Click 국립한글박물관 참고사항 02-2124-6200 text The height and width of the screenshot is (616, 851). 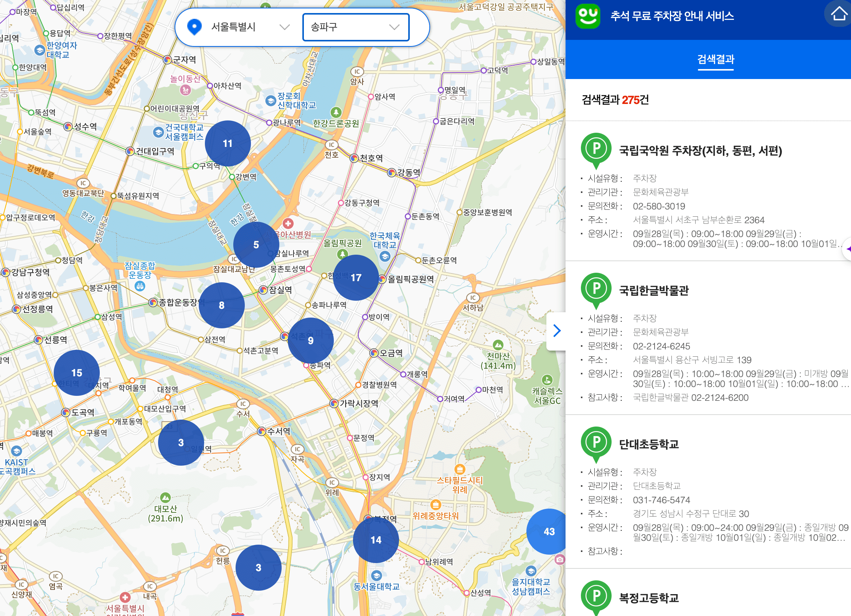pyautogui.click(x=691, y=398)
